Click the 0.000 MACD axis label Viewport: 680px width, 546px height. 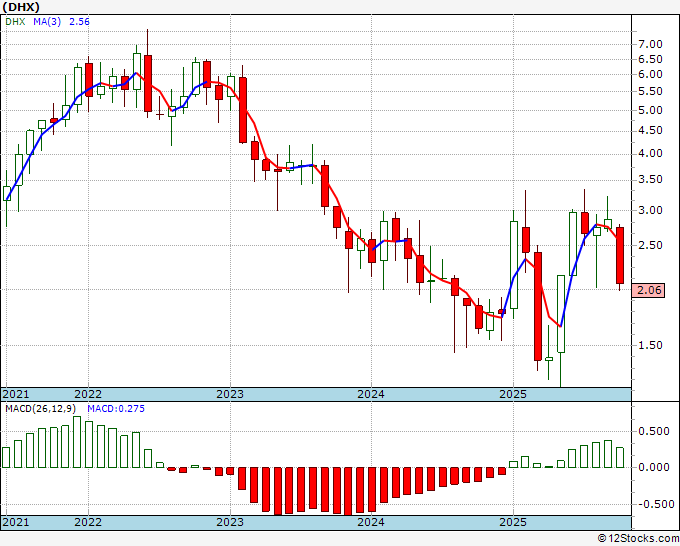654,468
